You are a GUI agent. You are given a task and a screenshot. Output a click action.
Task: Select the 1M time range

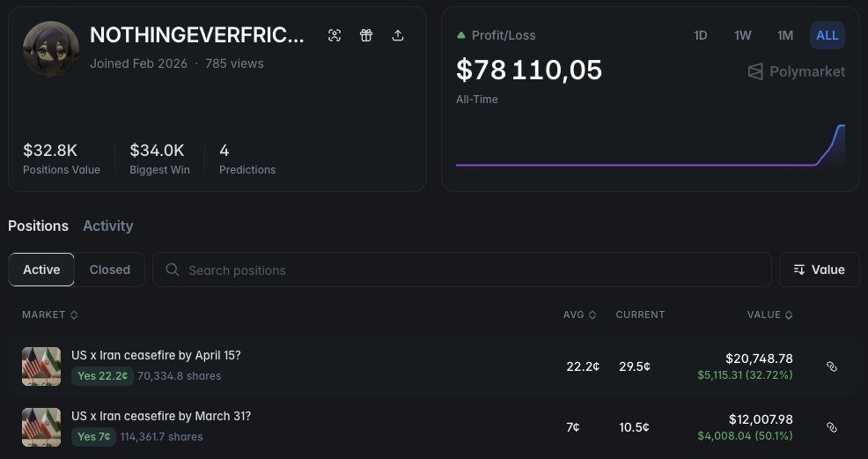(x=785, y=35)
